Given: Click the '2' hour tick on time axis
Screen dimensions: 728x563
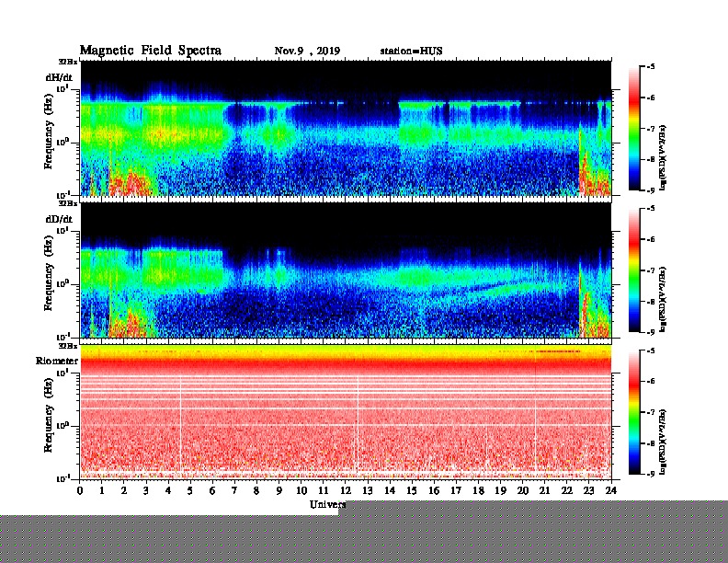Looking at the screenshot, I should coord(124,490).
